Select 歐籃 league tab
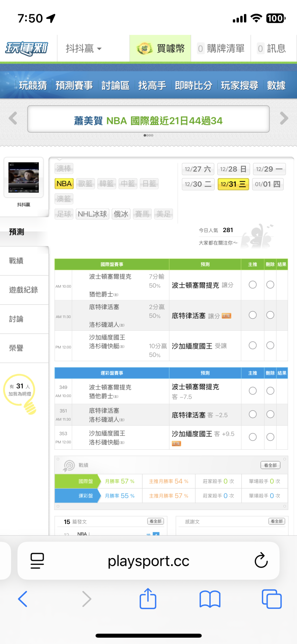The height and width of the screenshot is (644, 297). (x=86, y=184)
